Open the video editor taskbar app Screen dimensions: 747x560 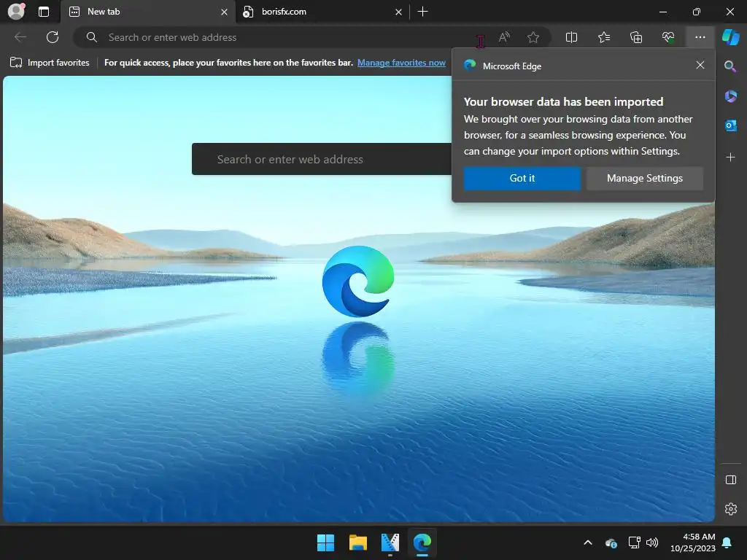[x=390, y=542]
